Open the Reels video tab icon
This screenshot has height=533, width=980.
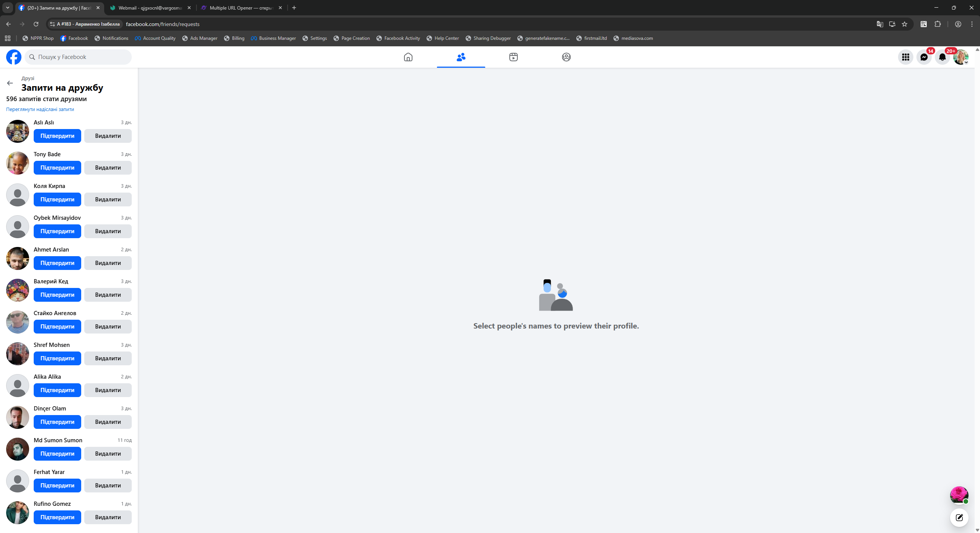[513, 57]
